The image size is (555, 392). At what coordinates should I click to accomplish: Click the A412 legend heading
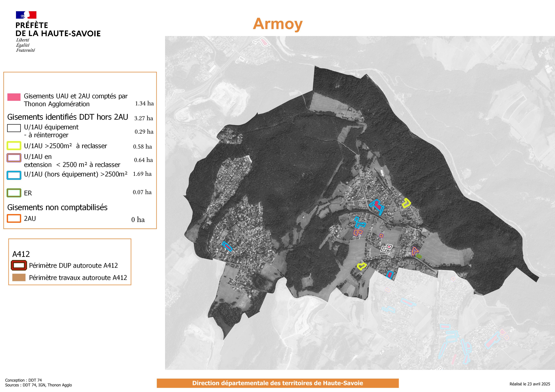21,254
